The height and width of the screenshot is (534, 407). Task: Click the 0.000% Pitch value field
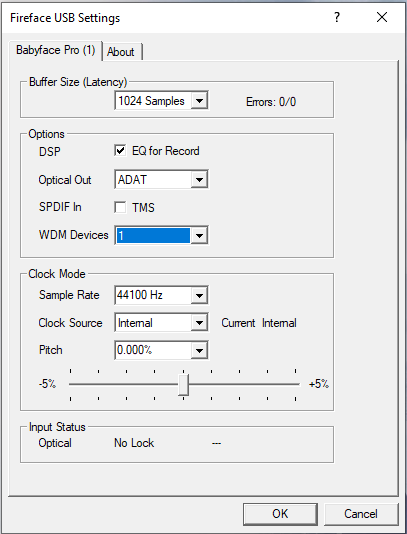tap(153, 350)
